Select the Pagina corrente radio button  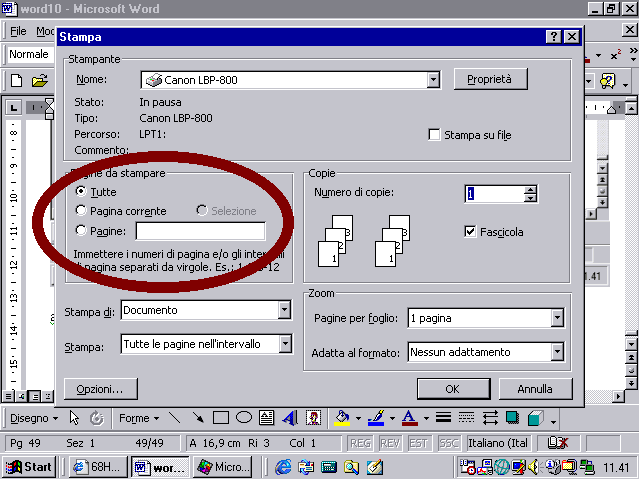tap(81, 210)
